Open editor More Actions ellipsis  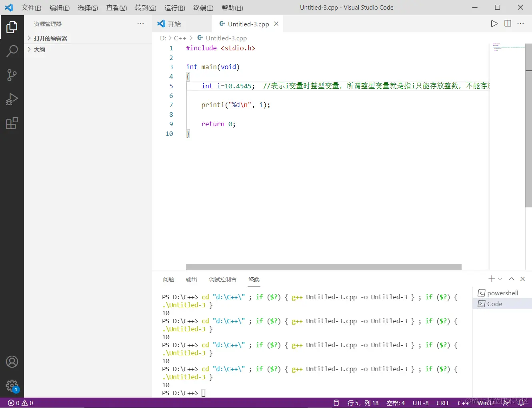[520, 24]
